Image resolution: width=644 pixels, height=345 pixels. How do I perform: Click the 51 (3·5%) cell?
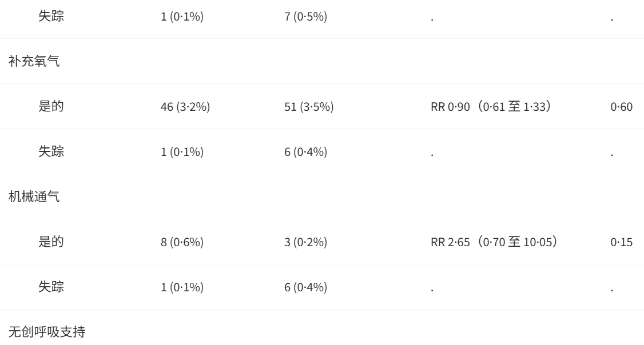point(309,107)
